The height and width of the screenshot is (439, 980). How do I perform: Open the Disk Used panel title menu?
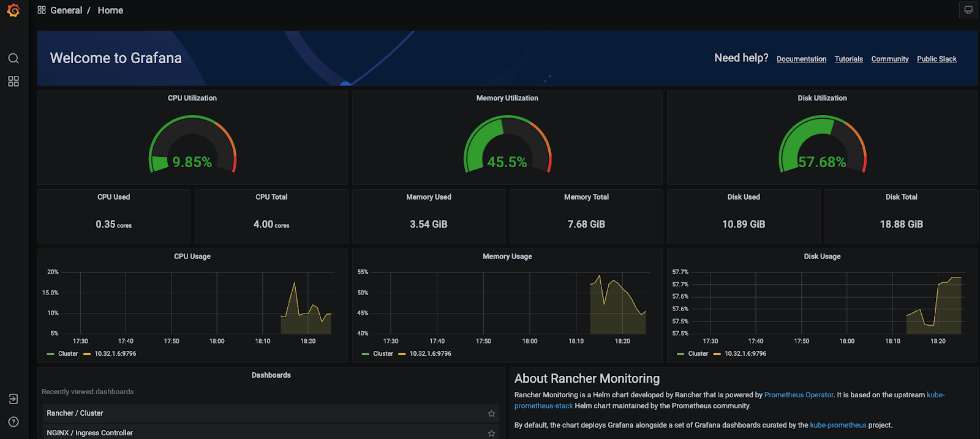(744, 197)
